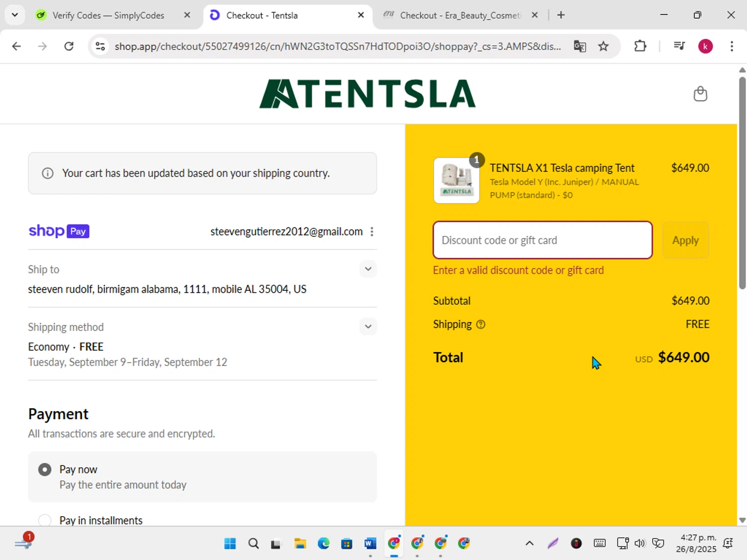Click the email steevengutierrez2012@gmail.com

click(286, 231)
